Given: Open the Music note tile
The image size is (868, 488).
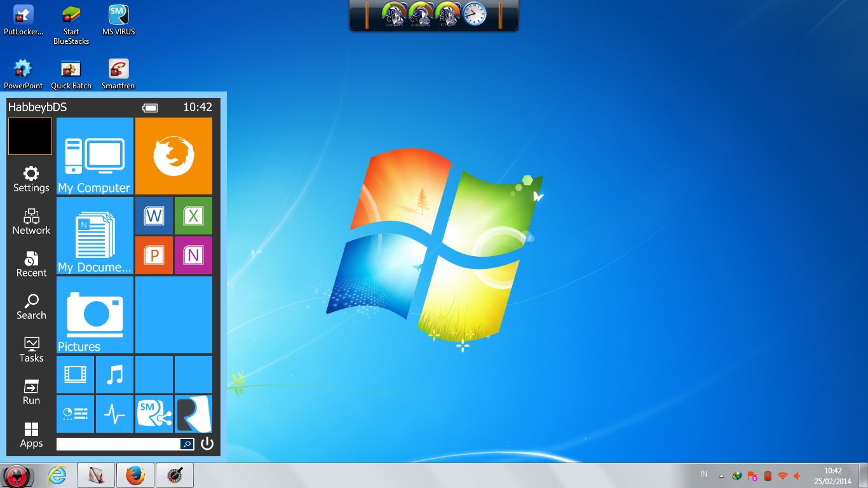Looking at the screenshot, I should pos(114,374).
